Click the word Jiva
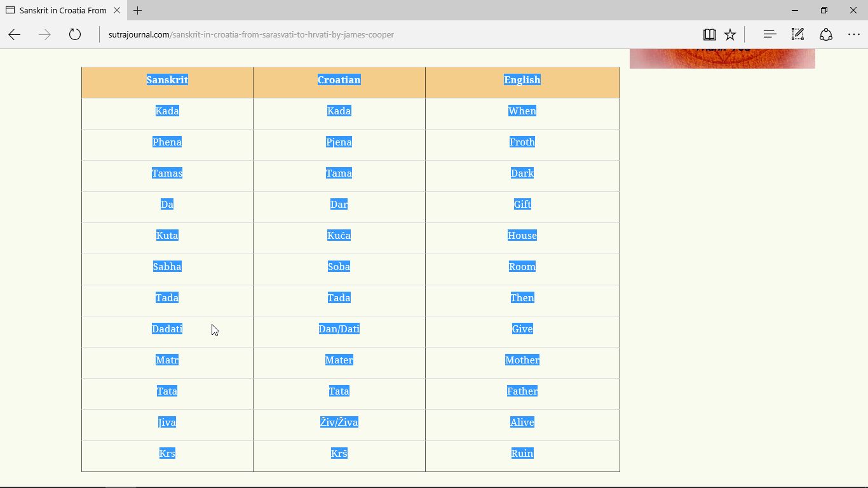This screenshot has width=868, height=488. click(x=167, y=422)
